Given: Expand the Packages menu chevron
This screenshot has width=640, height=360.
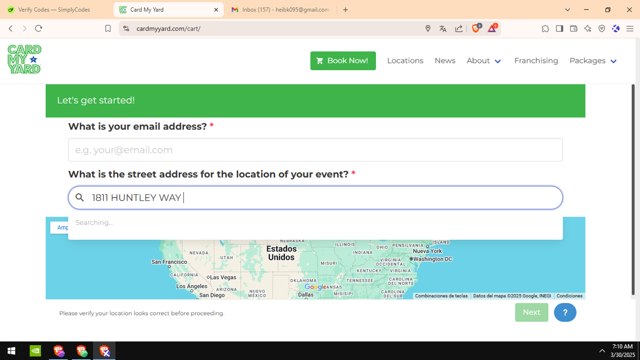Looking at the screenshot, I should pyautogui.click(x=613, y=61).
